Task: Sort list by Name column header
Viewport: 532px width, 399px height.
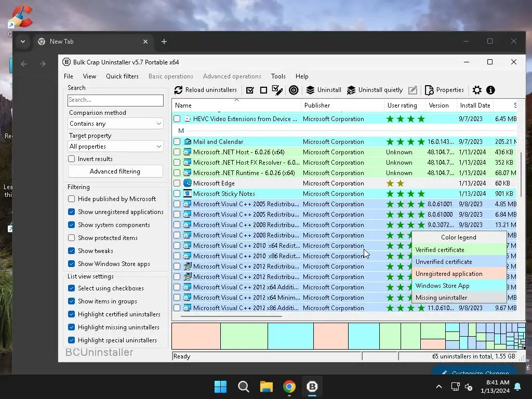Action: 236,105
